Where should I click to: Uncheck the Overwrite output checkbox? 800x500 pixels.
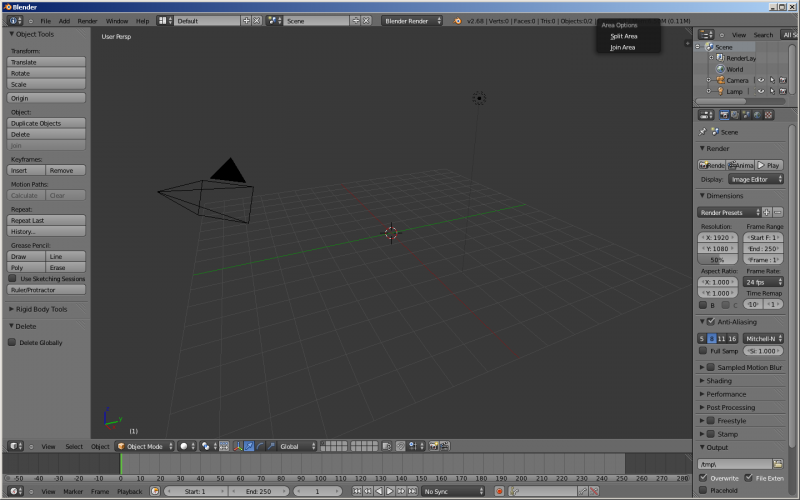coord(702,478)
